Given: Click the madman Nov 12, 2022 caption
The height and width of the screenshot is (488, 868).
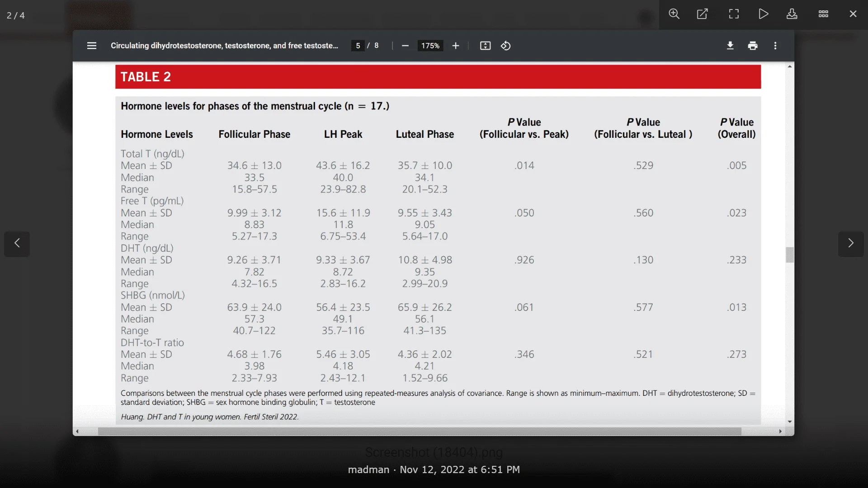Looking at the screenshot, I should click(434, 469).
